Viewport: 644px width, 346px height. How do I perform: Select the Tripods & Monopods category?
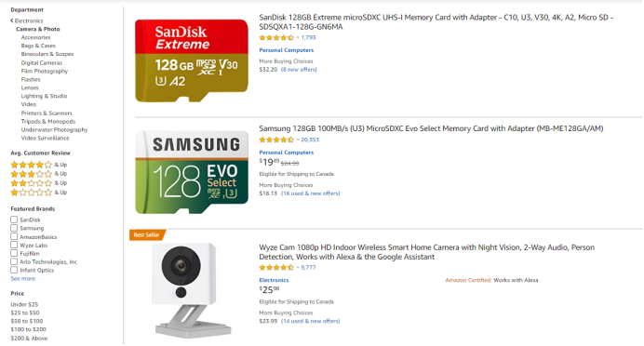pos(48,122)
